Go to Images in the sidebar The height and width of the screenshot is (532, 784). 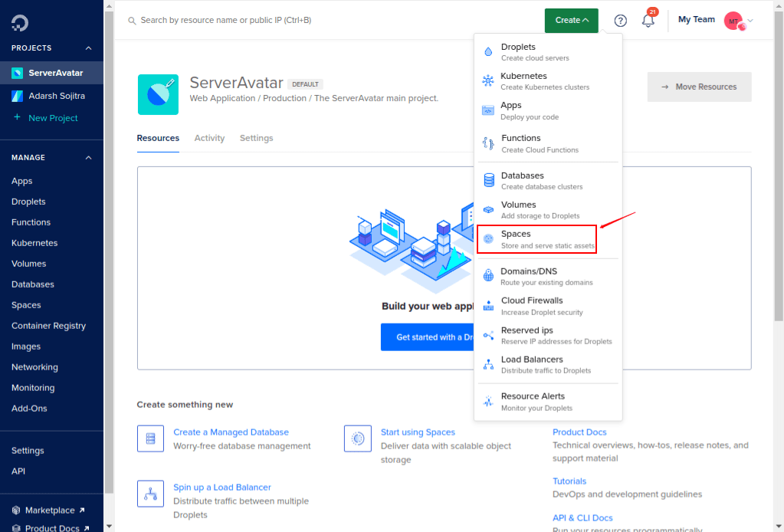pyautogui.click(x=26, y=346)
